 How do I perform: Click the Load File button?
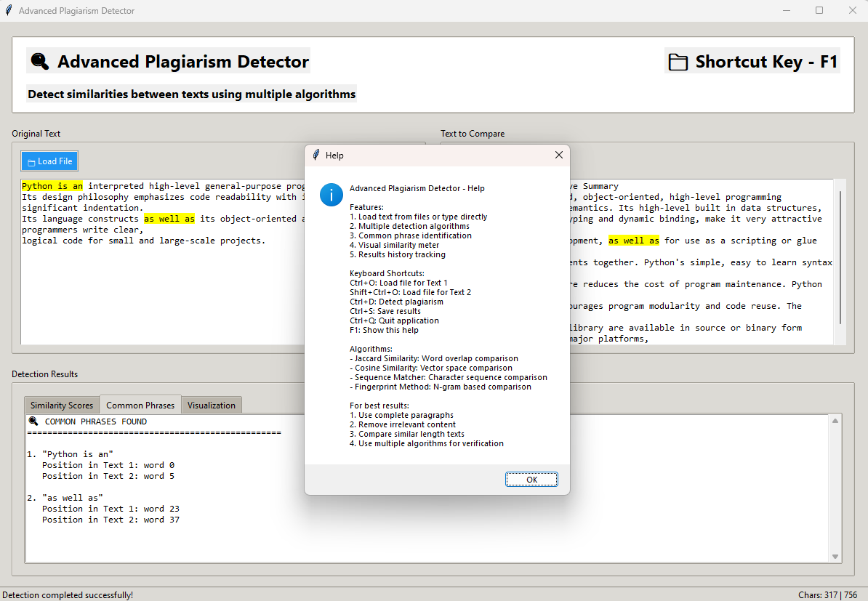click(x=49, y=161)
